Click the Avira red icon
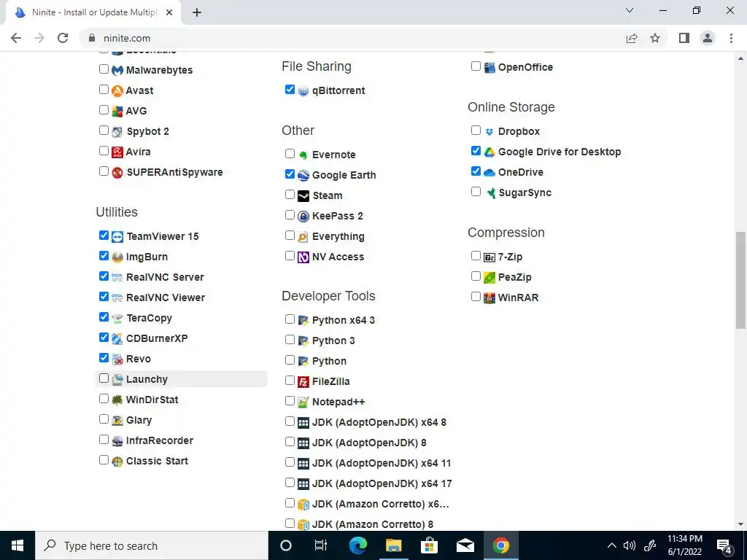This screenshot has height=560, width=747. (x=117, y=152)
